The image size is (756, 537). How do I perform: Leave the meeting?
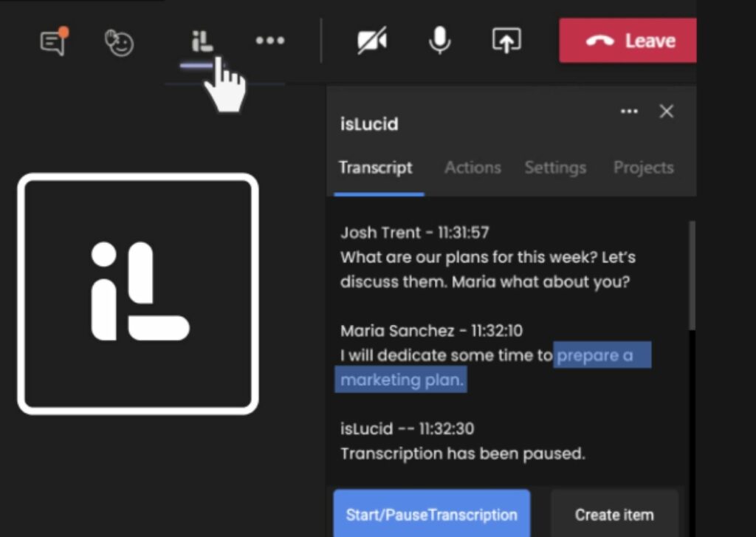tap(628, 41)
